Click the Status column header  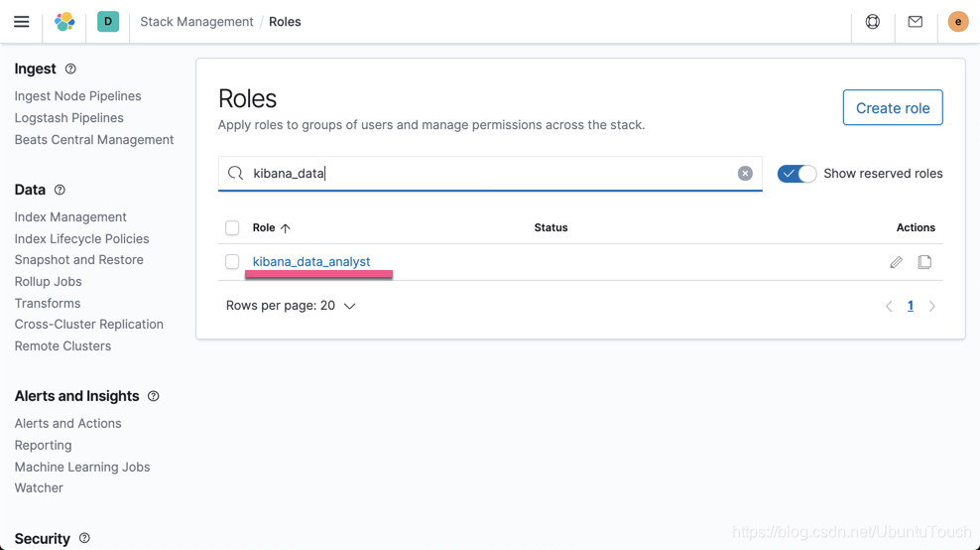(551, 227)
